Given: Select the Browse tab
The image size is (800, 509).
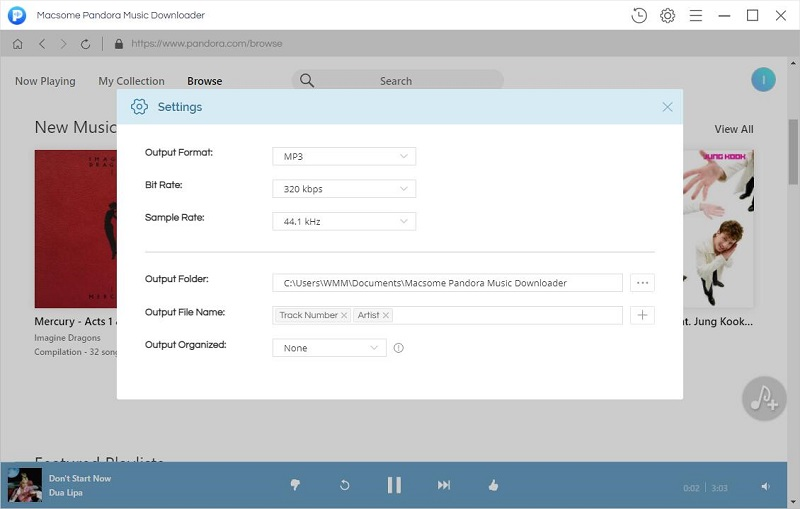Looking at the screenshot, I should (205, 81).
